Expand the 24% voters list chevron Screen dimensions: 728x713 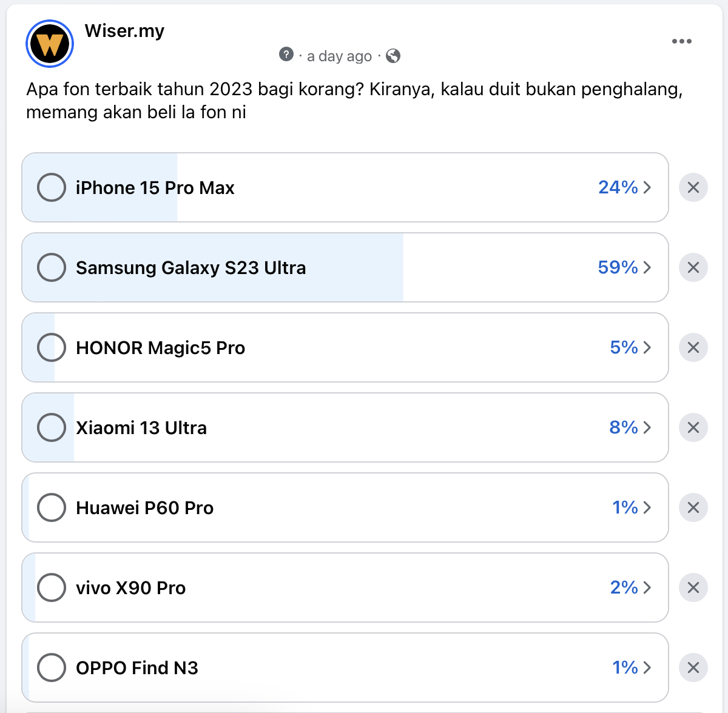(x=647, y=187)
